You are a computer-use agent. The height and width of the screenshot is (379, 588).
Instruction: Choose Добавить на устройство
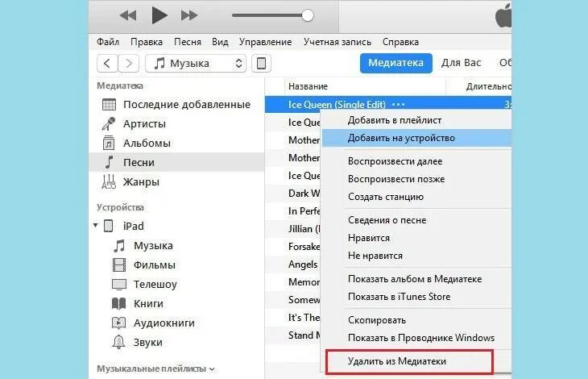pos(401,138)
